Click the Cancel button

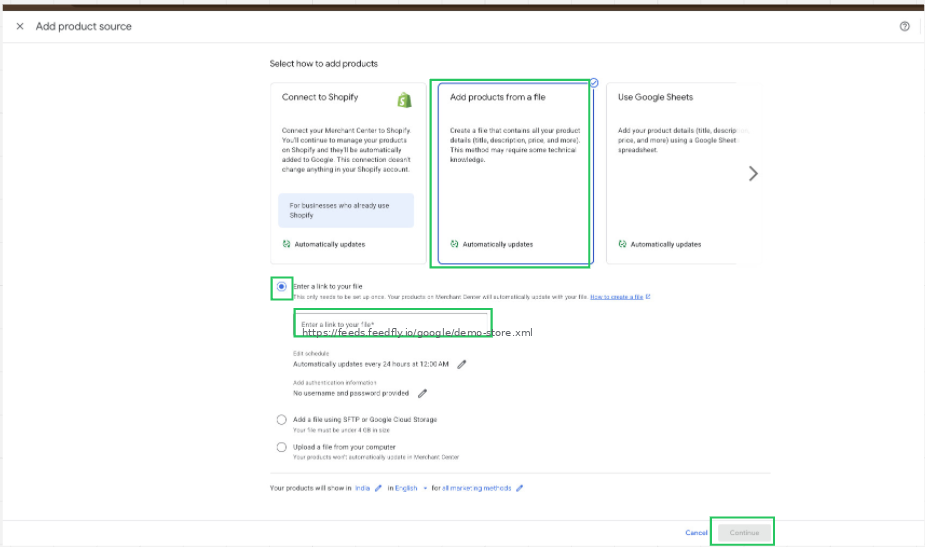tap(696, 533)
